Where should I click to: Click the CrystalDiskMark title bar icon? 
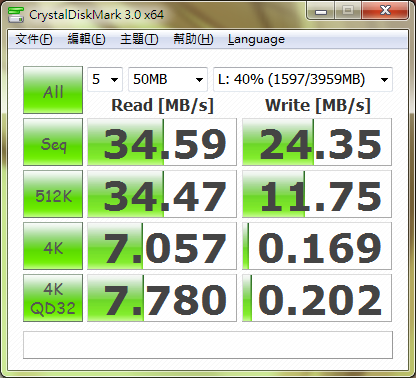pos(16,14)
